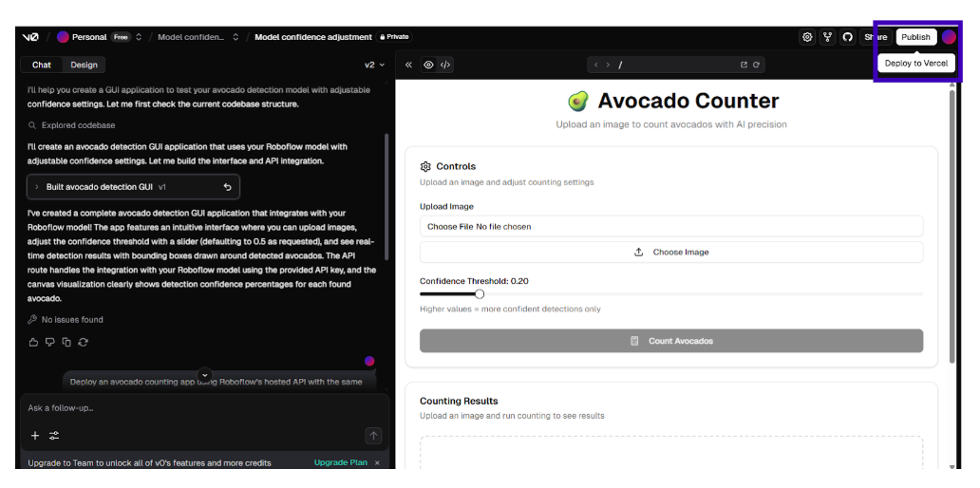980x488 pixels.
Task: Click the Free plan badge
Action: (121, 37)
